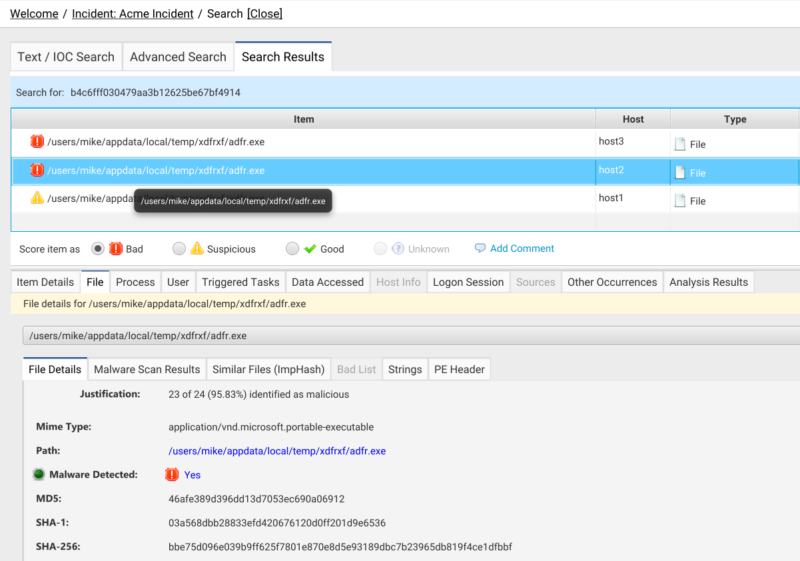Viewport: 800px width, 561px height.
Task: Click the red Bad icon on host3 row
Action: click(x=37, y=141)
